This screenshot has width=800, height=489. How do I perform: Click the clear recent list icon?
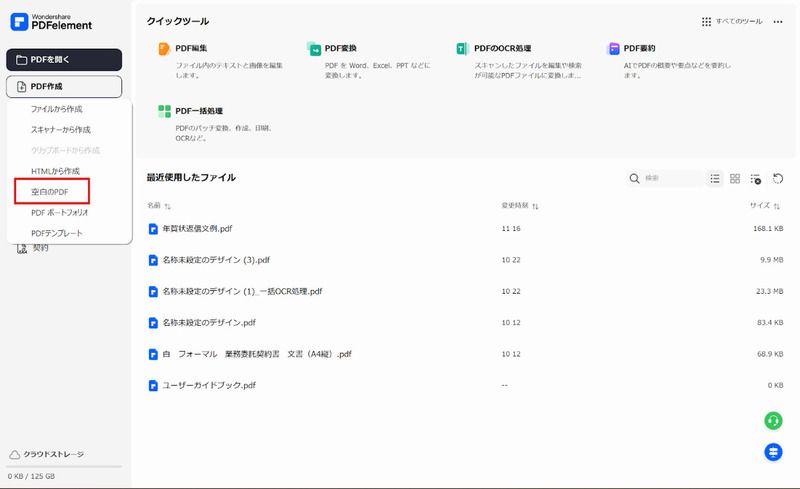755,179
